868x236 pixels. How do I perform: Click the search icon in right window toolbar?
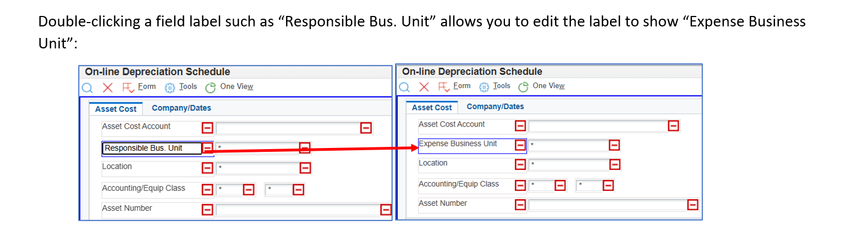tap(404, 87)
